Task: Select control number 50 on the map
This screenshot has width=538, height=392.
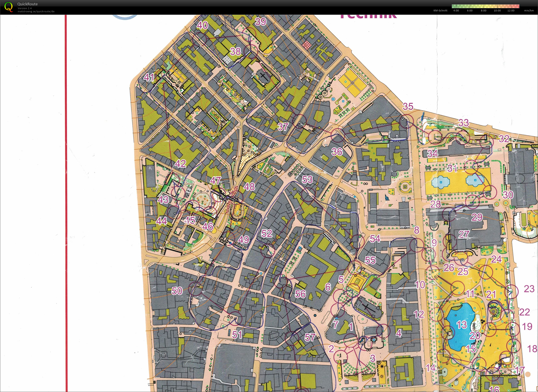Action: click(x=177, y=291)
